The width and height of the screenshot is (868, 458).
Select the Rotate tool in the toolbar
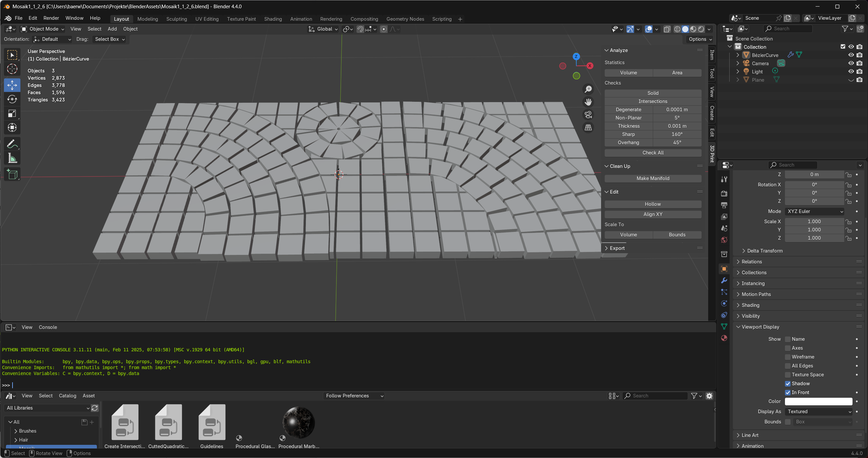point(12,99)
